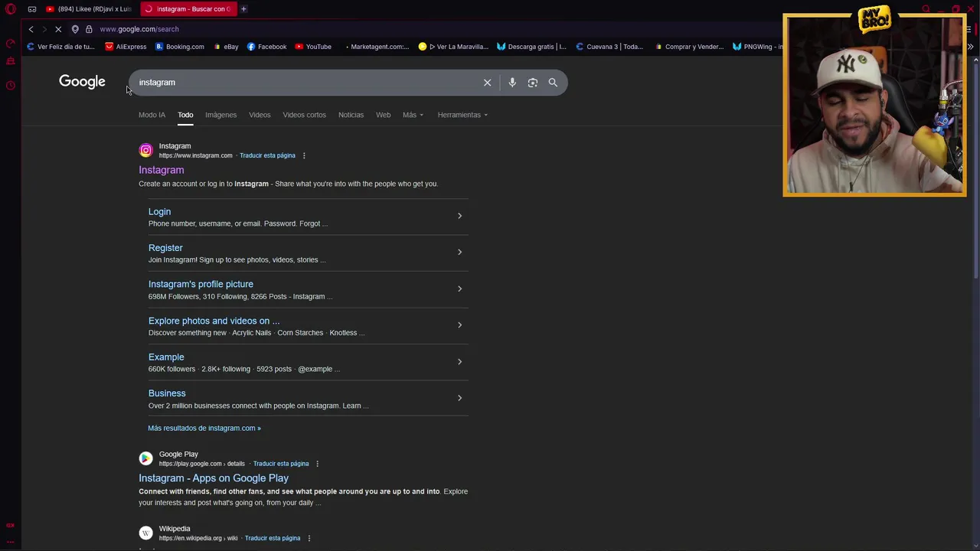Open the eBay bookmark
Screen dimensions: 980x551
click(x=226, y=47)
